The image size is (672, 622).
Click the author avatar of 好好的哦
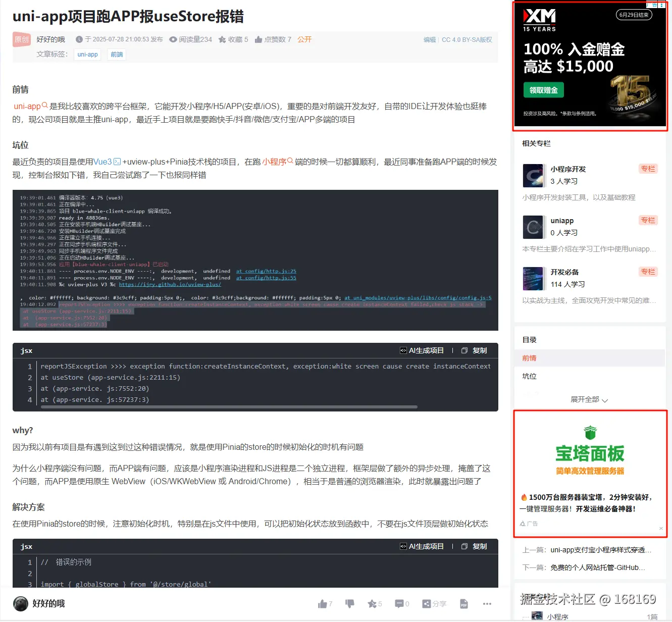coord(20,603)
